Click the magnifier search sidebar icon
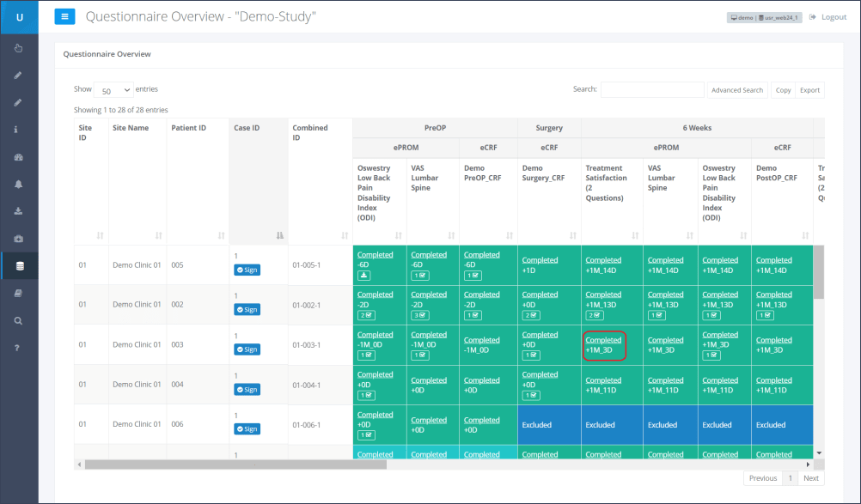Viewport: 861px width, 504px height. tap(19, 320)
